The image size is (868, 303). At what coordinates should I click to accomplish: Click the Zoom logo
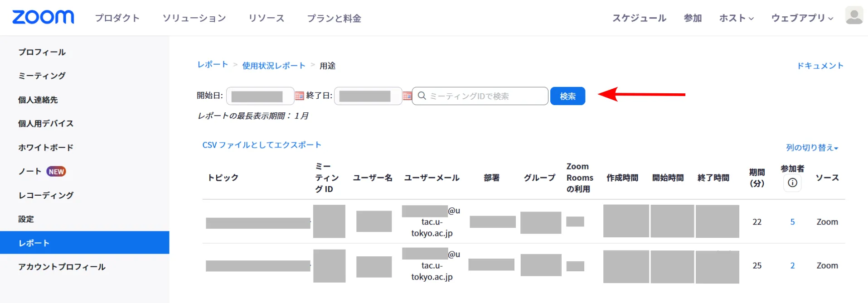pyautogui.click(x=43, y=17)
